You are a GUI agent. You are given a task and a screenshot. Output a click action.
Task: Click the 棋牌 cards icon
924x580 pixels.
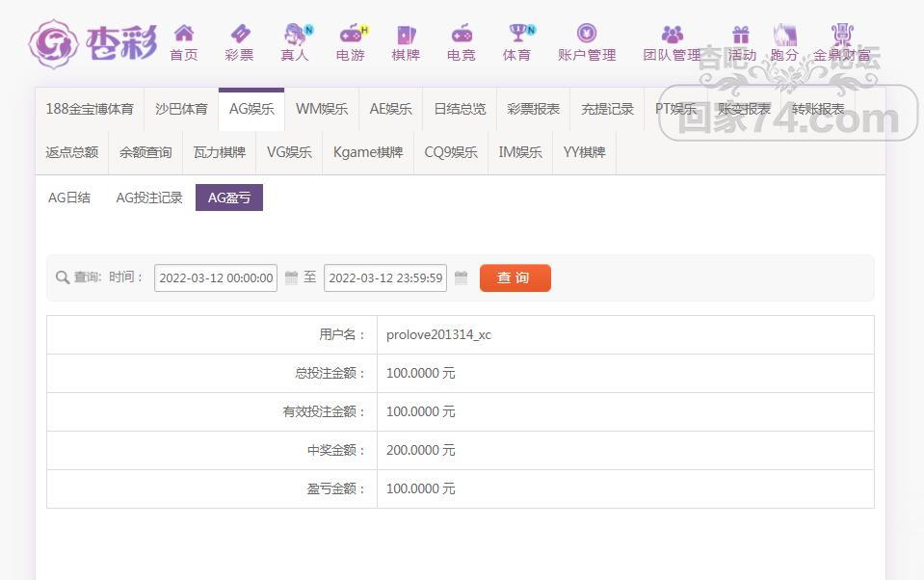[x=406, y=35]
